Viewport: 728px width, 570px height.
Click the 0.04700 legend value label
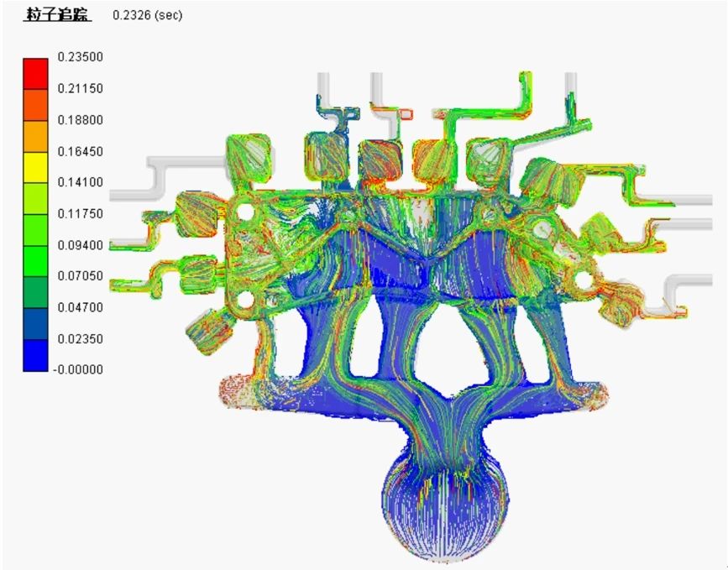point(79,307)
